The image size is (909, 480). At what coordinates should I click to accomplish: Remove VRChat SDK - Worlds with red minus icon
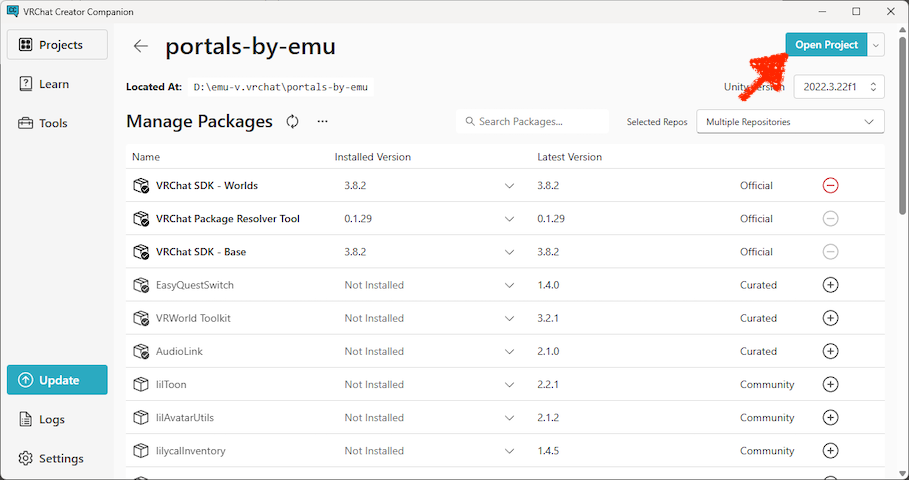(830, 185)
